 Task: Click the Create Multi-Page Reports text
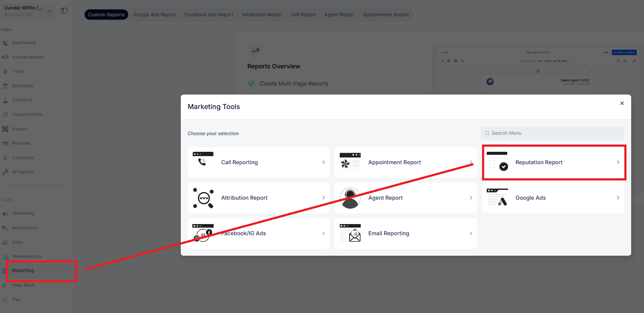tap(294, 84)
